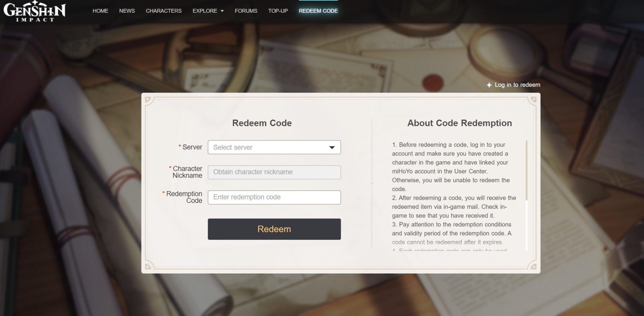Click the Redeem Code heading
Image resolution: width=644 pixels, height=316 pixels.
[262, 123]
